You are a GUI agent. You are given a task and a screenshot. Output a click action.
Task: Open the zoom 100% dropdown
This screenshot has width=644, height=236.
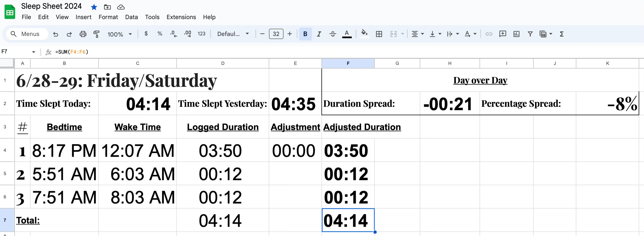[120, 34]
